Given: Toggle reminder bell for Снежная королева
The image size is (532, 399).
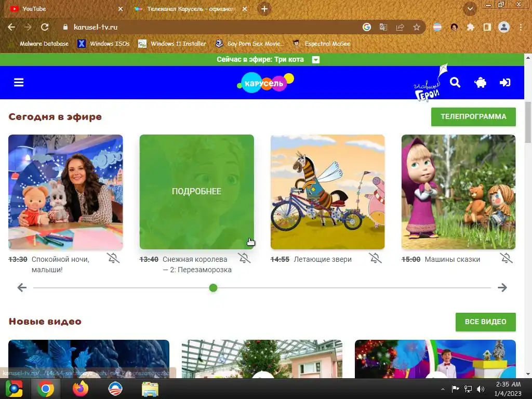Looking at the screenshot, I should point(244,258).
